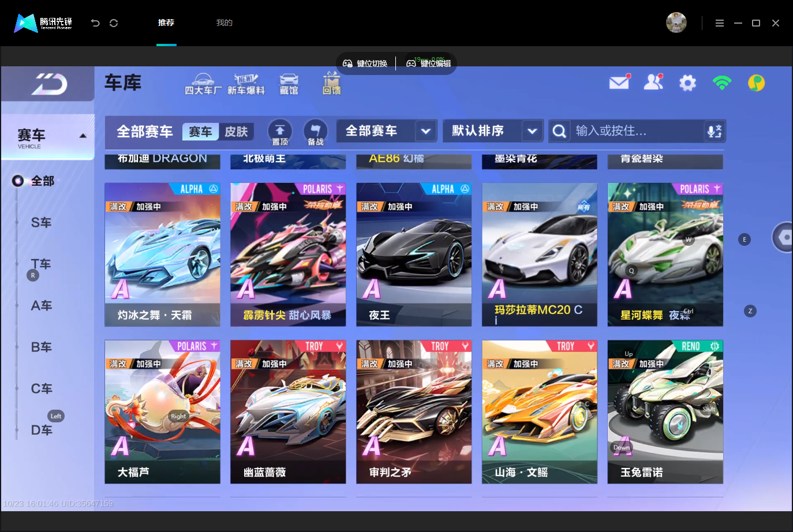Select the T车 category

tap(42, 264)
